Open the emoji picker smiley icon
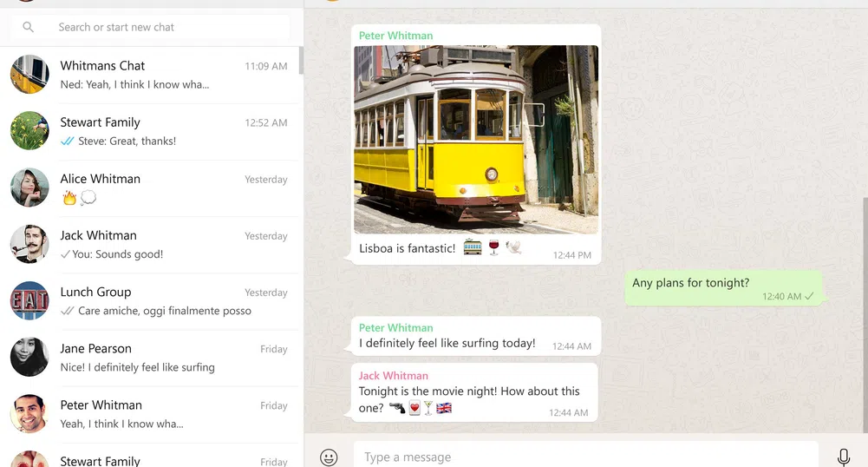 tap(329, 457)
